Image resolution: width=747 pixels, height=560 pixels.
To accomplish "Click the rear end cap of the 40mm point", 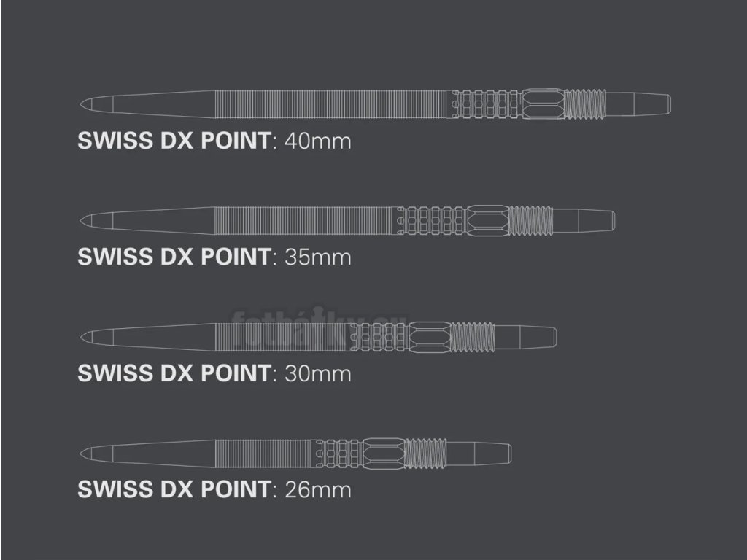I will 651,104.
